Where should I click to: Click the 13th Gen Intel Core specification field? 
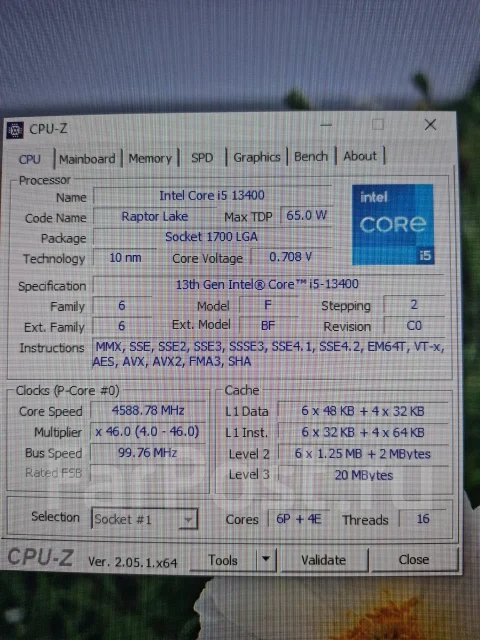(x=268, y=284)
